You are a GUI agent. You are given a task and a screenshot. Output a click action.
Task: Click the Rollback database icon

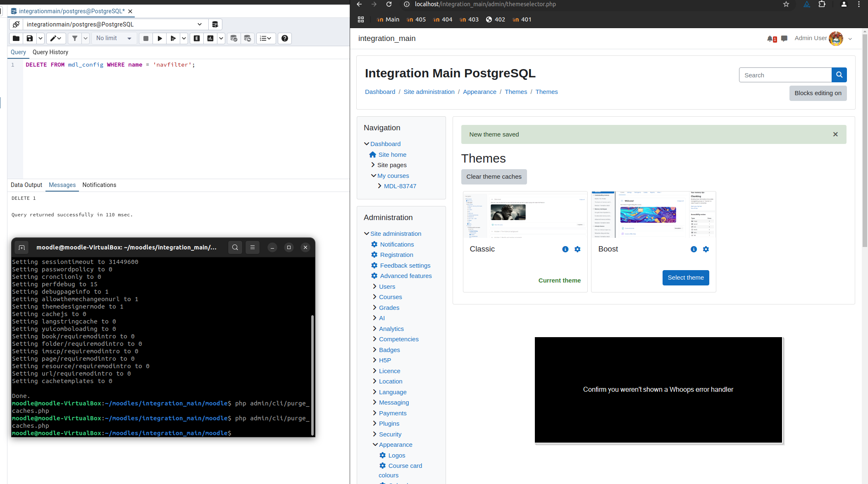click(x=248, y=38)
